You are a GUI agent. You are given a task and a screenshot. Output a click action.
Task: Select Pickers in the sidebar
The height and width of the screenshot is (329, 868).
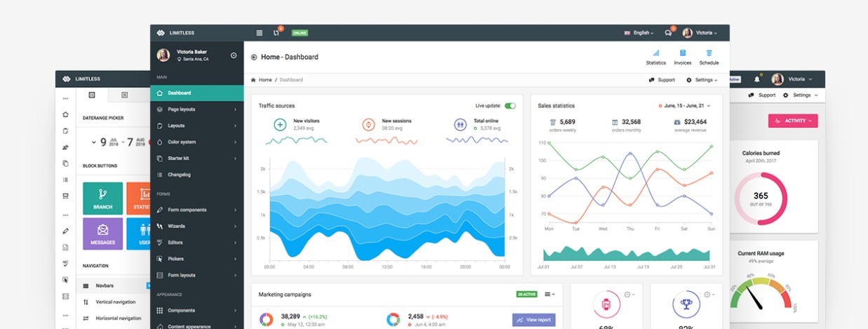pos(197,259)
